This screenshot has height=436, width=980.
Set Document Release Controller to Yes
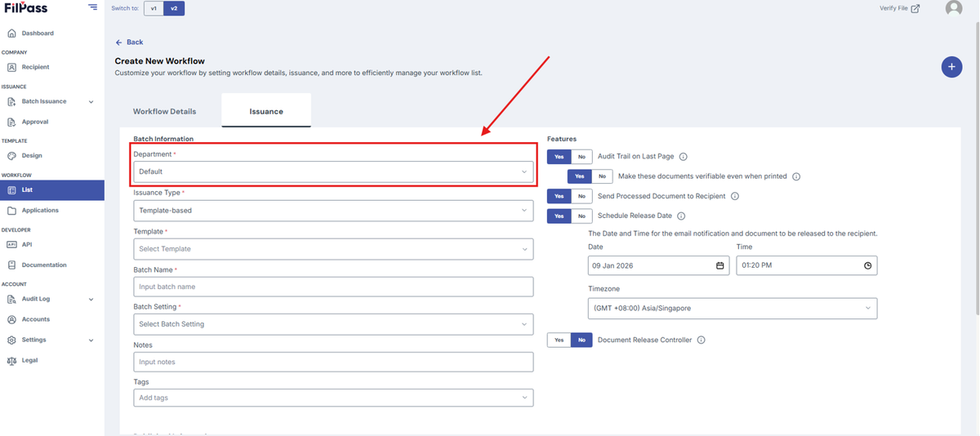coord(559,340)
